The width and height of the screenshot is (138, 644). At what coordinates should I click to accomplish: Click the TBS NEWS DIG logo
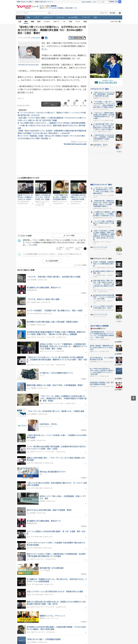tap(77, 38)
